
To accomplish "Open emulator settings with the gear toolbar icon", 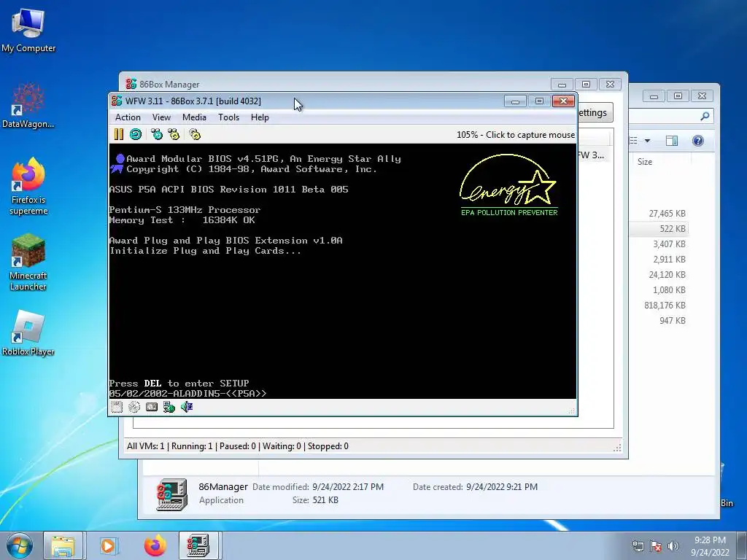I will [195, 134].
